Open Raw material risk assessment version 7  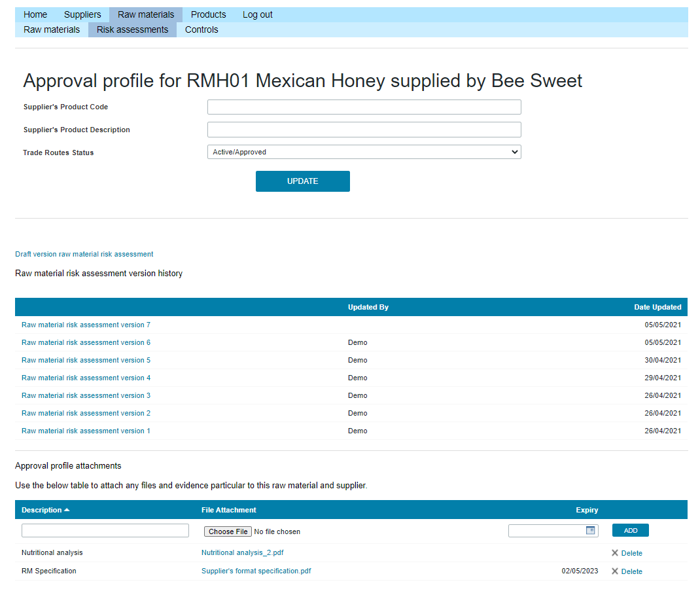click(86, 325)
